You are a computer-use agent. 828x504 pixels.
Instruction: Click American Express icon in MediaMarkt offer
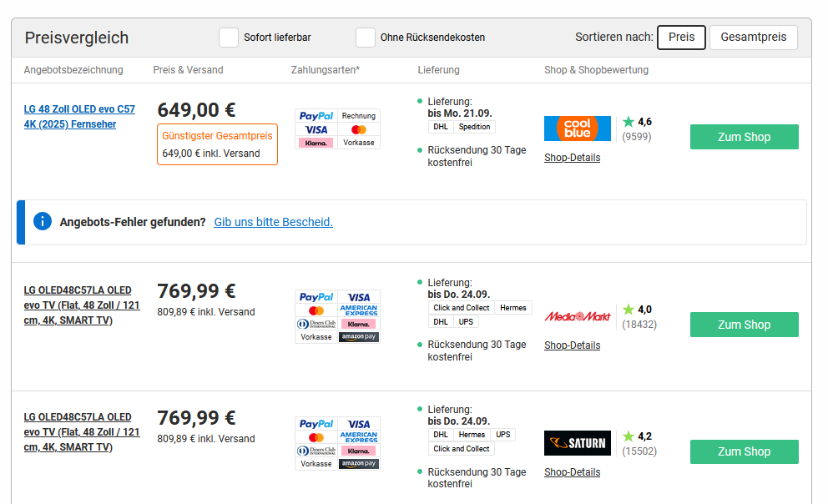click(x=359, y=310)
